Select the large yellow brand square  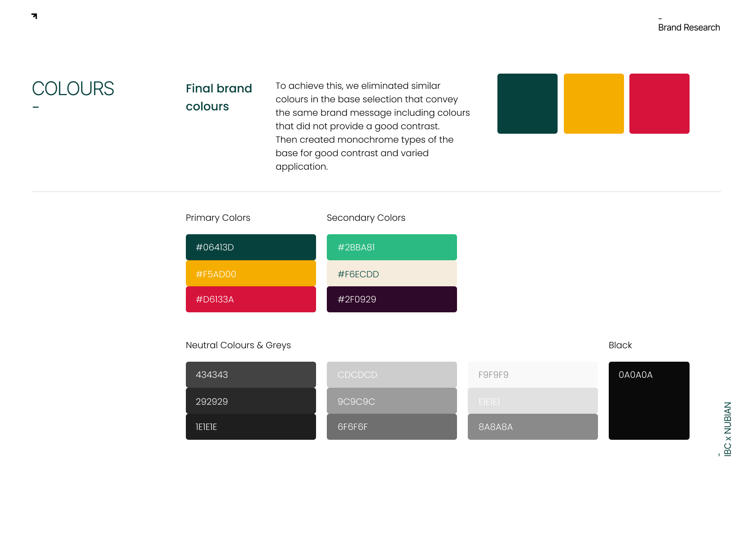pyautogui.click(x=593, y=104)
